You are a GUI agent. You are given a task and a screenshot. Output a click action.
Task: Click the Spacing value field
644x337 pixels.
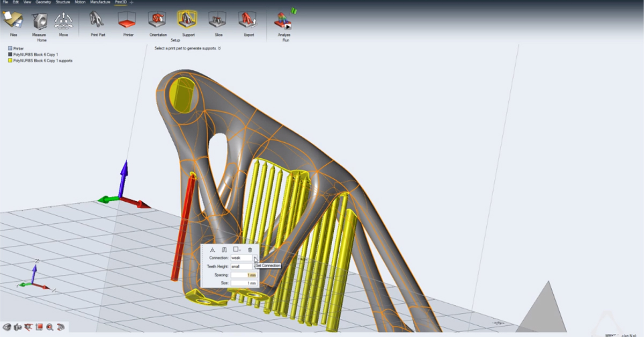click(244, 275)
